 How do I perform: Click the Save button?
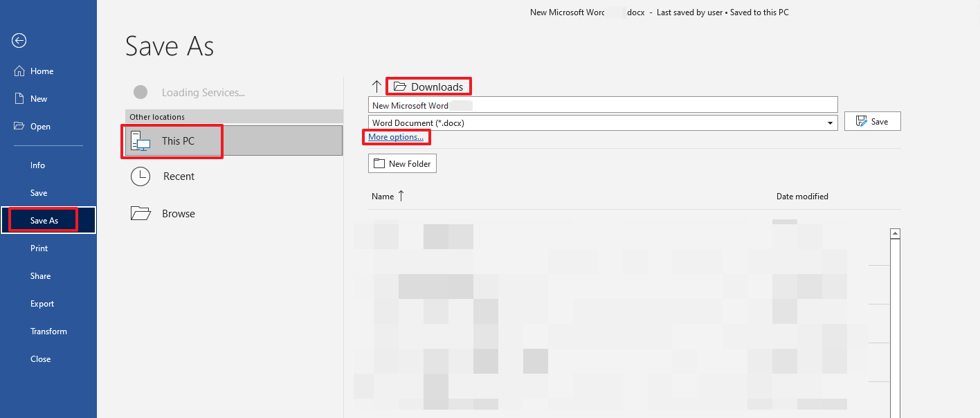point(872,121)
